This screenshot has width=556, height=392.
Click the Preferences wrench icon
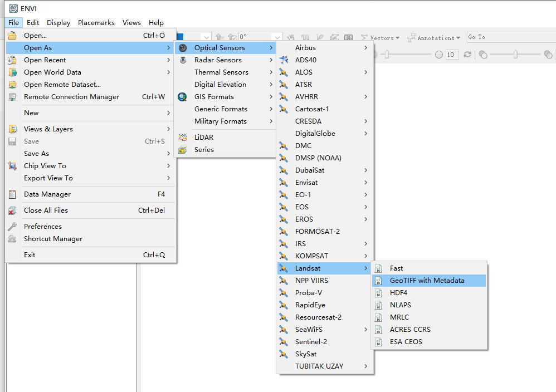point(12,227)
